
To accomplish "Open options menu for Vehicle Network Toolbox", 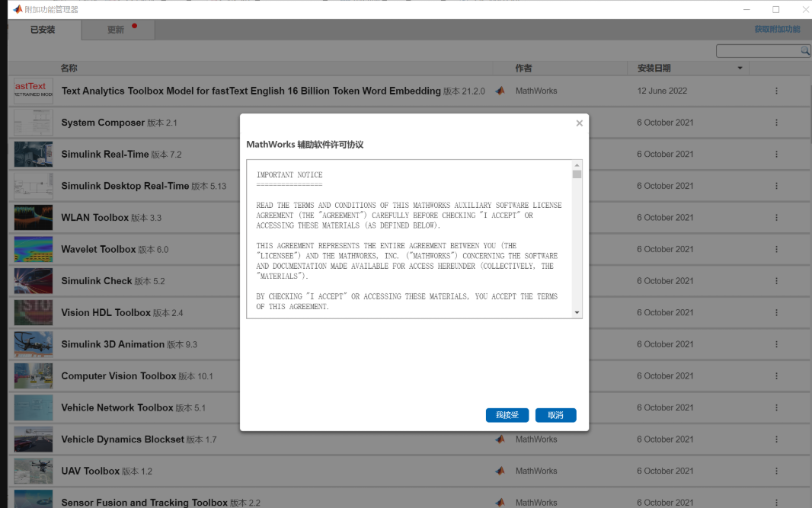I will pos(776,407).
